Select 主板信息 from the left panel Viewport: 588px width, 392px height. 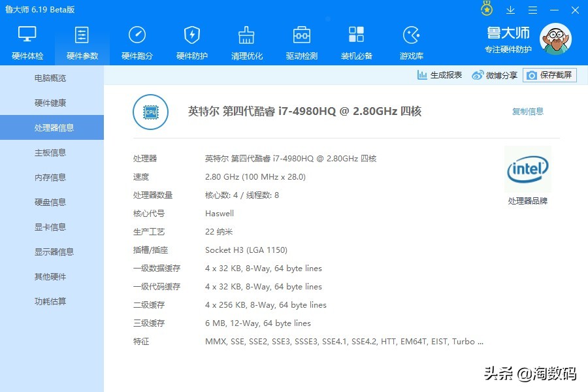[52, 152]
